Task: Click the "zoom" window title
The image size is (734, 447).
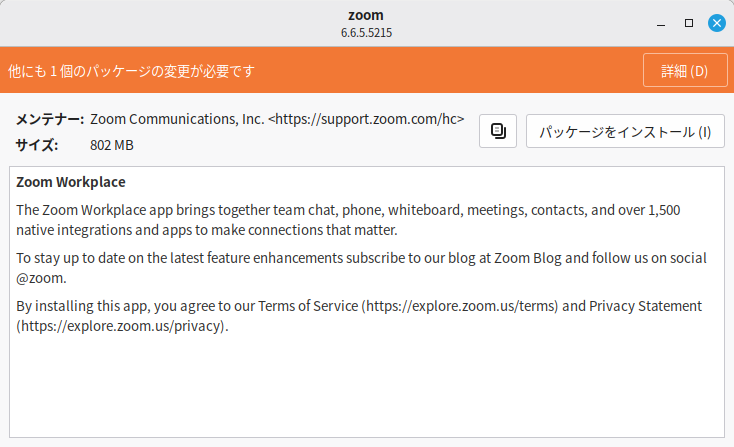Action: point(367,15)
